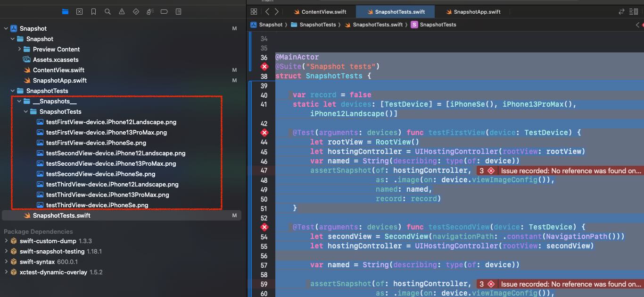
Task: Select testFirstView-device.iPhoneSe.png
Action: coord(91,143)
